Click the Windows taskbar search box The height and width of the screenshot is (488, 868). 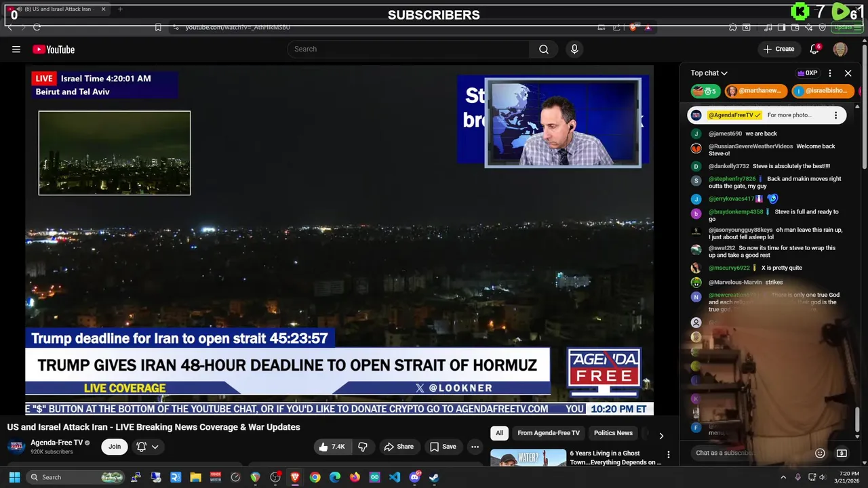coord(77,477)
